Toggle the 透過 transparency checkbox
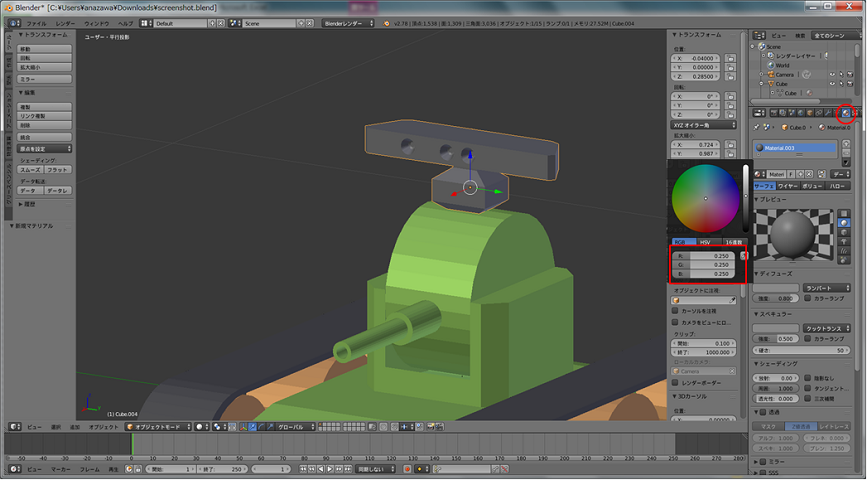Viewport: 867px width, 480px height. 762,411
